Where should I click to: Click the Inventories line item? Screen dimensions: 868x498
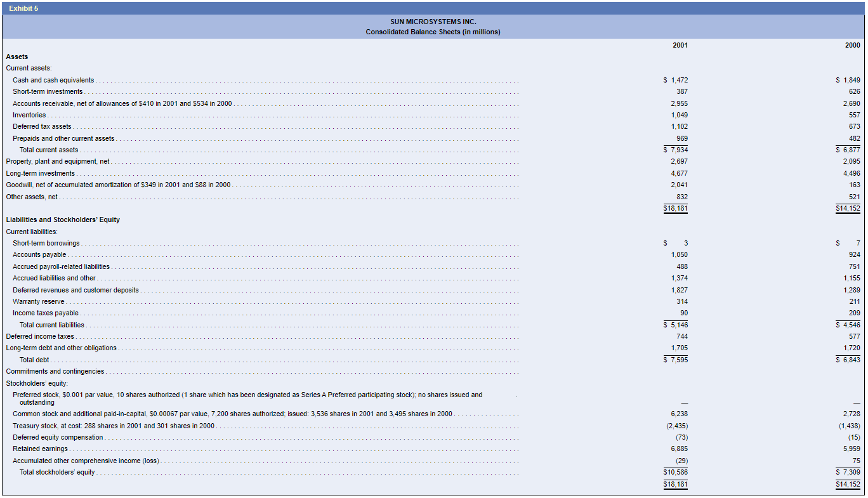click(30, 115)
